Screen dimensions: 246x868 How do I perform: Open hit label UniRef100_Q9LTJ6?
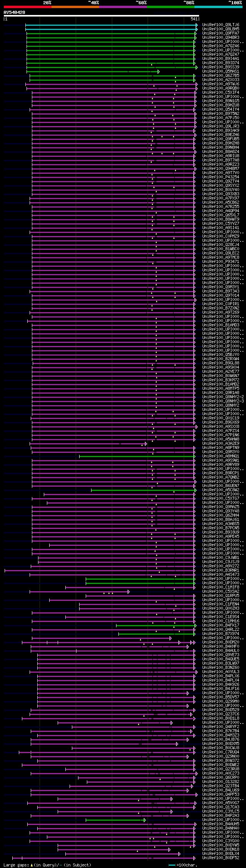(221, 25)
